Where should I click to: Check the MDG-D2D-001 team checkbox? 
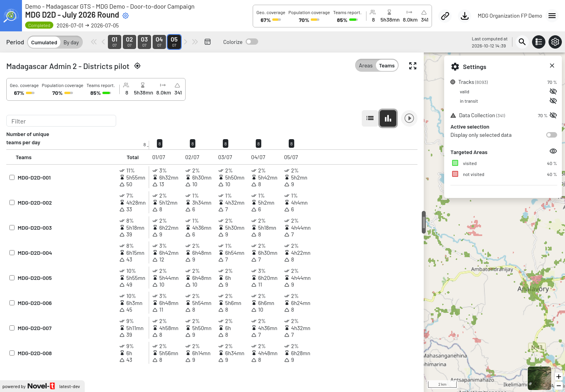click(x=12, y=178)
